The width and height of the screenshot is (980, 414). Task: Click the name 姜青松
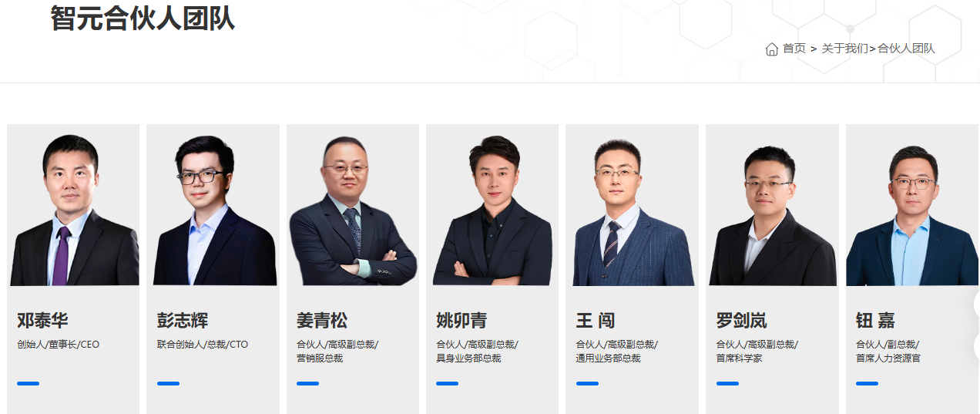click(x=322, y=320)
